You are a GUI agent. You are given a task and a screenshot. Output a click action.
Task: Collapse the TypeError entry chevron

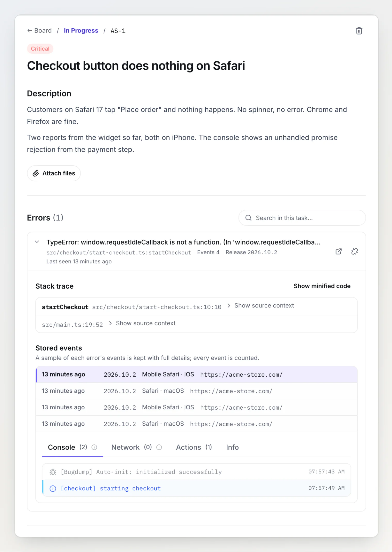pos(37,242)
